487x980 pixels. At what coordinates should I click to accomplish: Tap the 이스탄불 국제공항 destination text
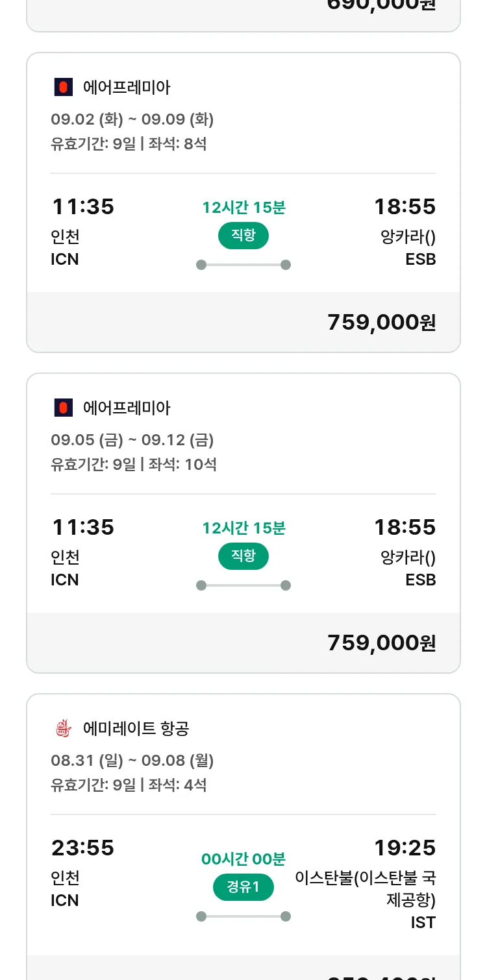click(366, 889)
